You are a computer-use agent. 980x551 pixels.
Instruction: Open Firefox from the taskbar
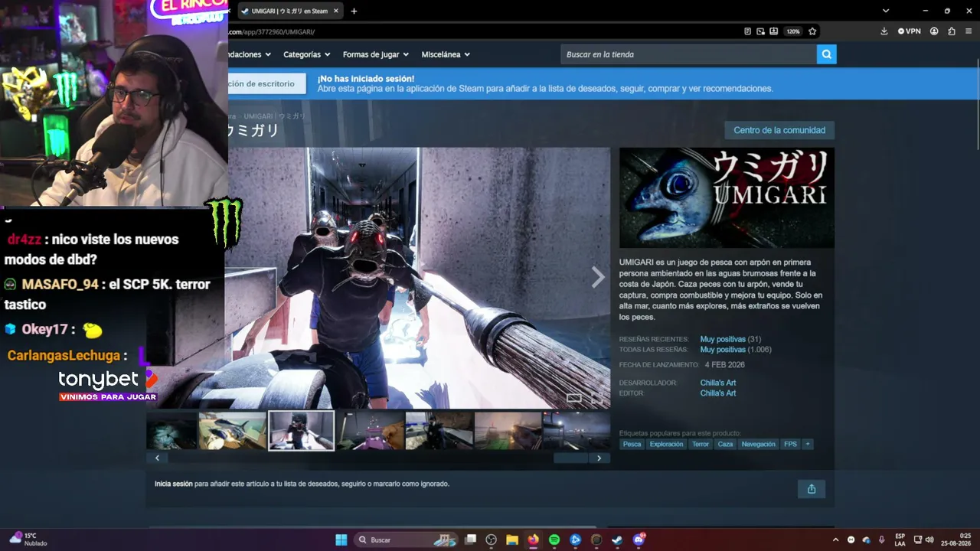click(x=534, y=540)
